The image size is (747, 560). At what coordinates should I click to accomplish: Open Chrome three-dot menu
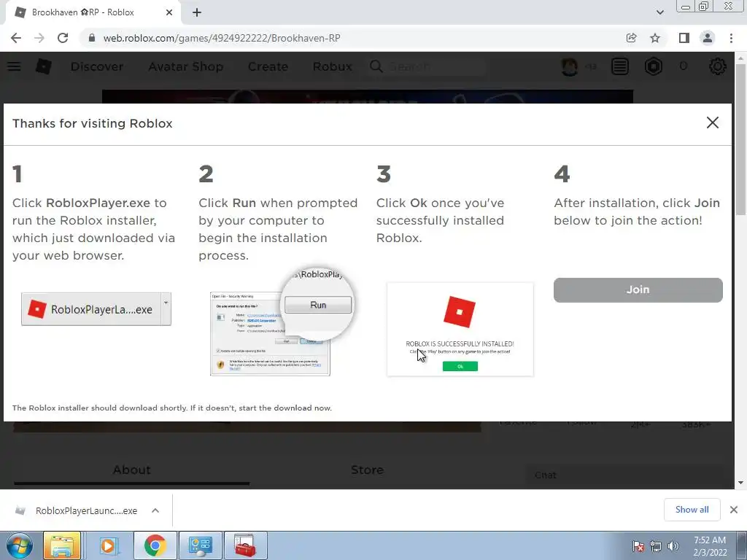731,38
